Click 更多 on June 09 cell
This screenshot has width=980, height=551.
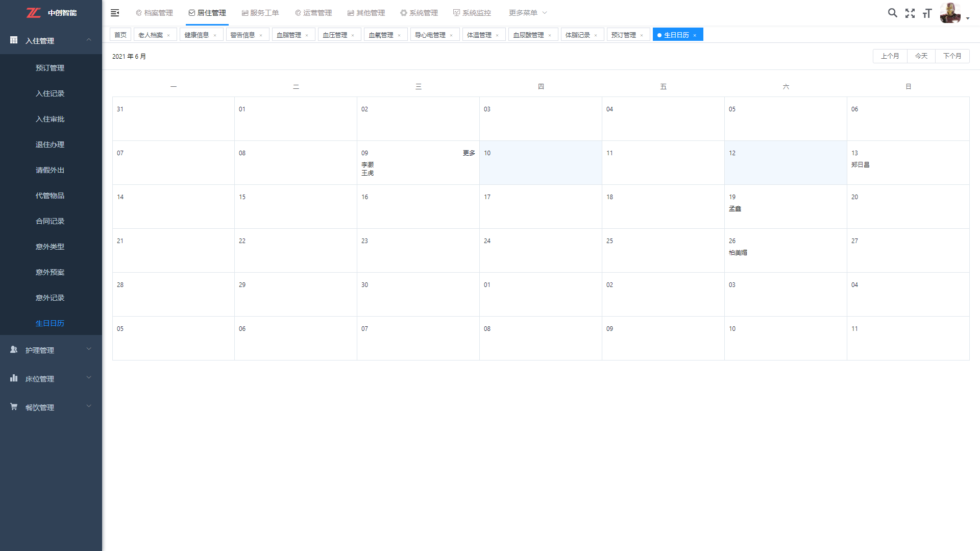(469, 153)
